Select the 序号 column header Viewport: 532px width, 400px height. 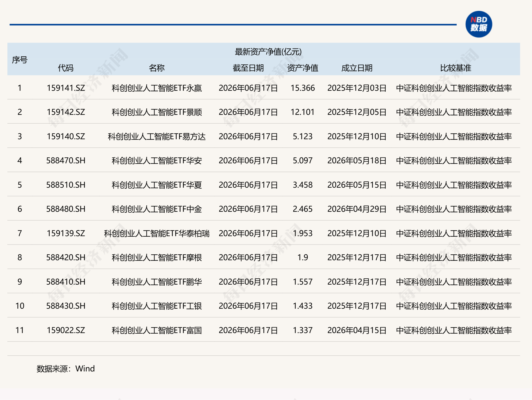pos(20,60)
